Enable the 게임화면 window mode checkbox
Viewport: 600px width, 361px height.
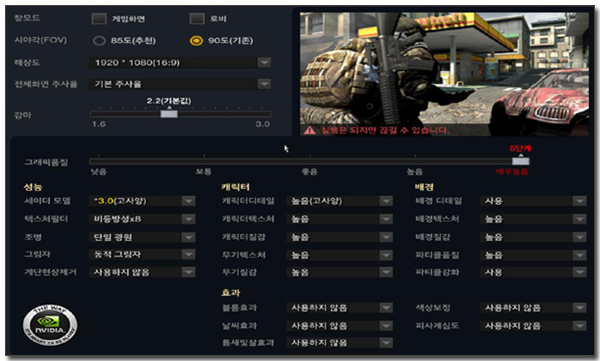pyautogui.click(x=99, y=18)
